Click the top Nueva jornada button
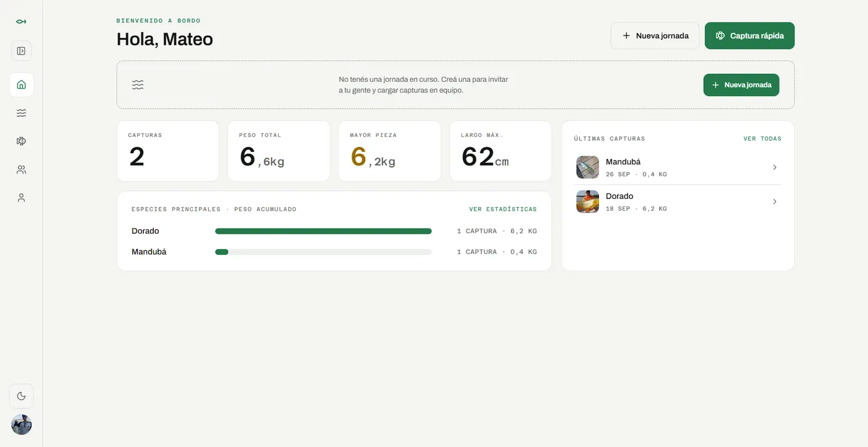868x447 pixels. 655,36
